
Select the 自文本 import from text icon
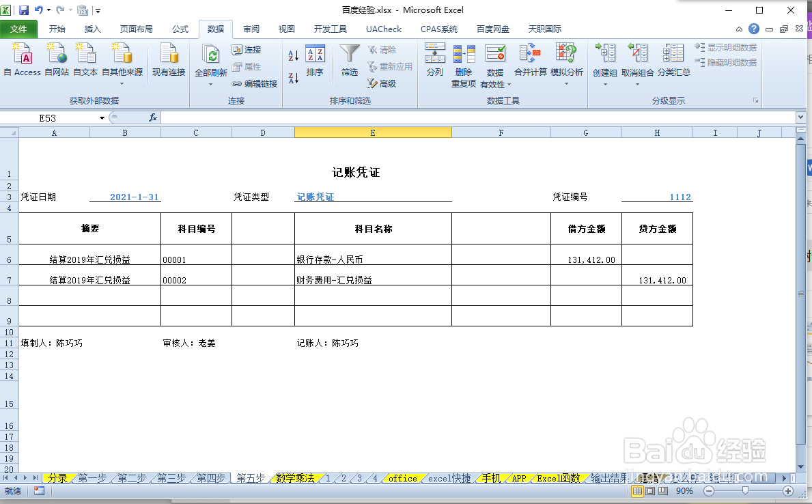pyautogui.click(x=84, y=61)
